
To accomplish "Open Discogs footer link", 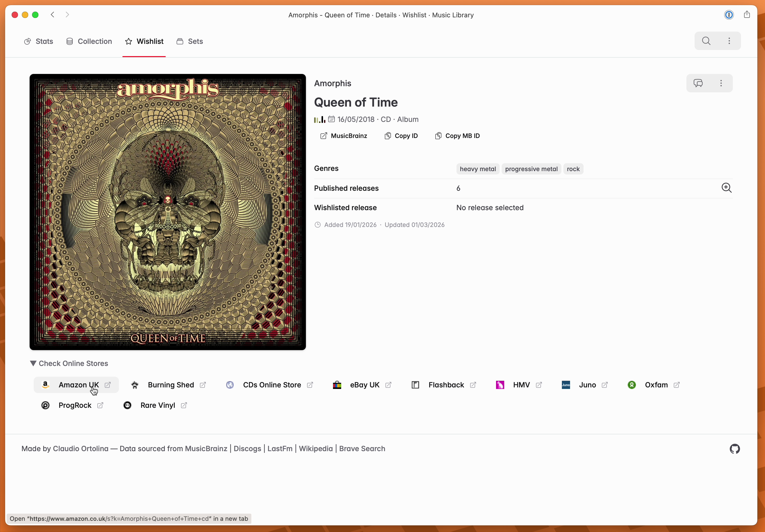I will [247, 448].
